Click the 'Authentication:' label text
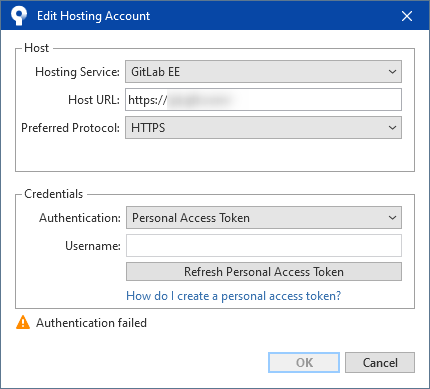The image size is (430, 389). tap(80, 218)
